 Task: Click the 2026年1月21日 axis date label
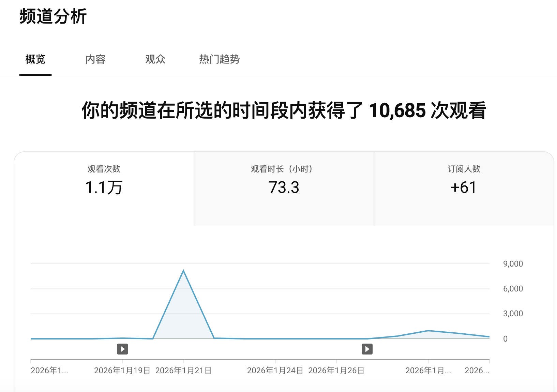pos(183,371)
